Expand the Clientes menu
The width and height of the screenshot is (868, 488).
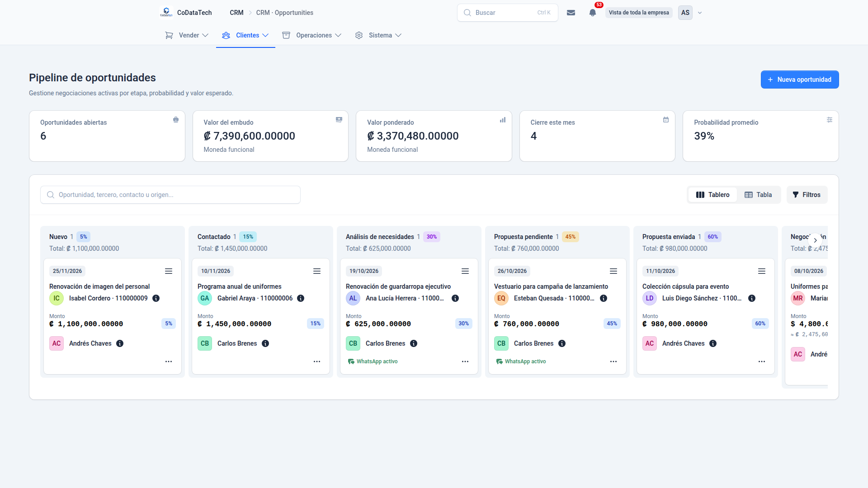[x=245, y=35]
